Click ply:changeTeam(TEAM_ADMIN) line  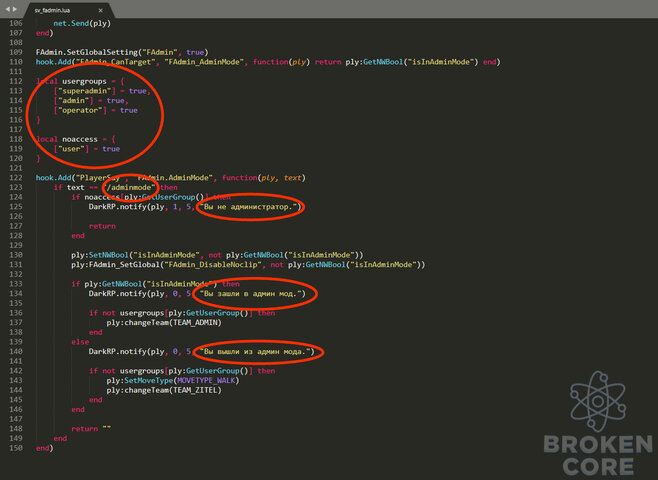click(x=164, y=323)
